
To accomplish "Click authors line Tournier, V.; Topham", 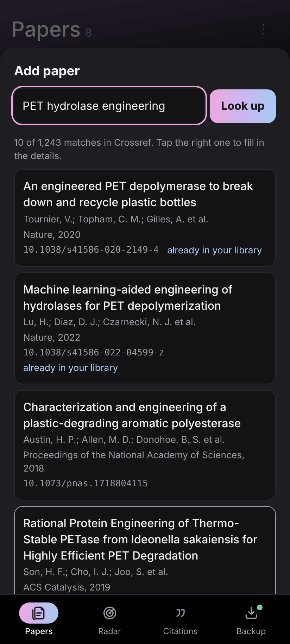I will pyautogui.click(x=116, y=219).
